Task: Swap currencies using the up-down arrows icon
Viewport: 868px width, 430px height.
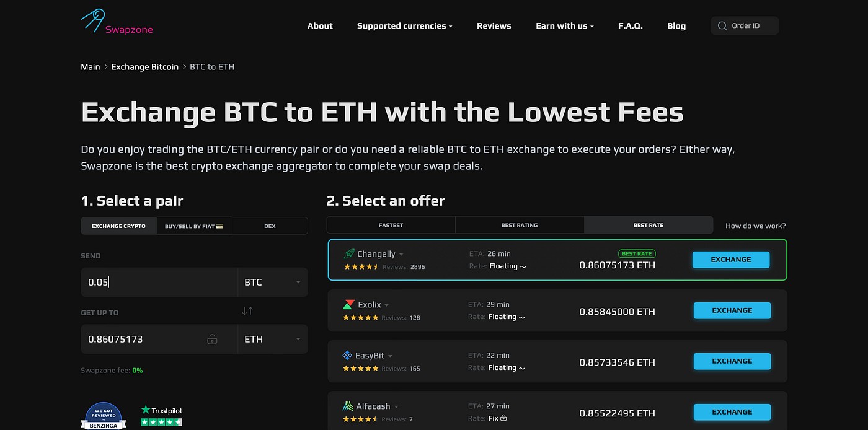Action: (247, 311)
